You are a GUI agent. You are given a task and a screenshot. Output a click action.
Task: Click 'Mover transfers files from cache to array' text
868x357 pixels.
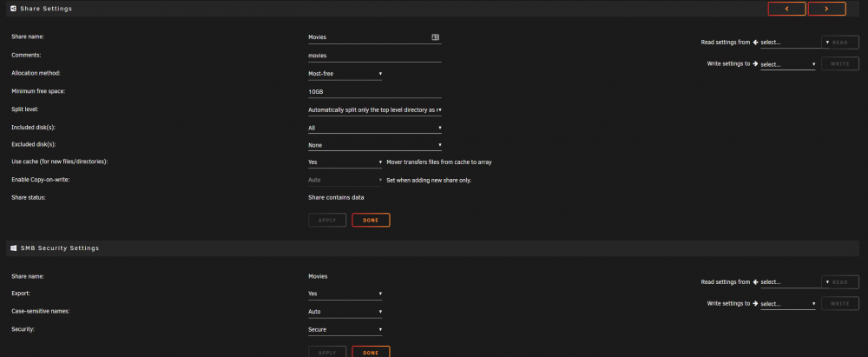coord(439,162)
